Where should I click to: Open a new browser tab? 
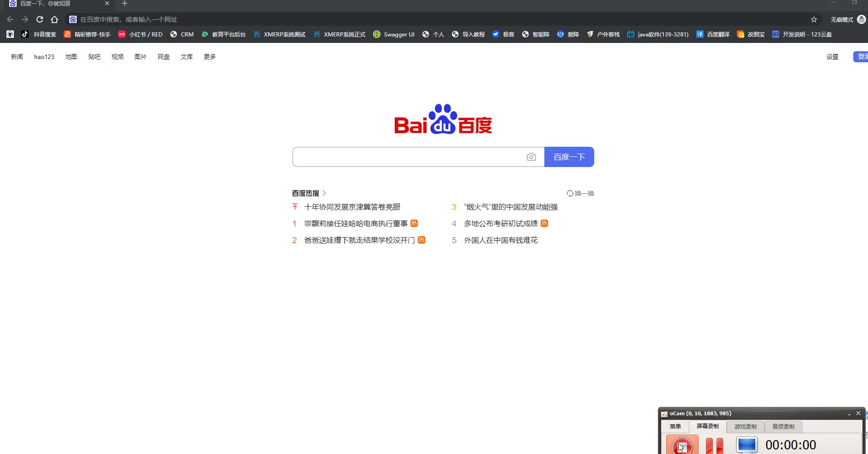pos(124,4)
